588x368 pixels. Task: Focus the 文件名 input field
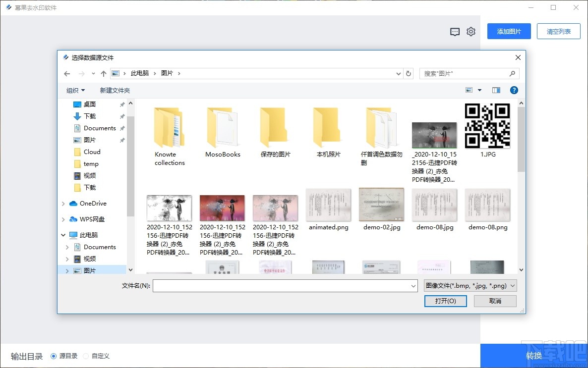pyautogui.click(x=285, y=286)
